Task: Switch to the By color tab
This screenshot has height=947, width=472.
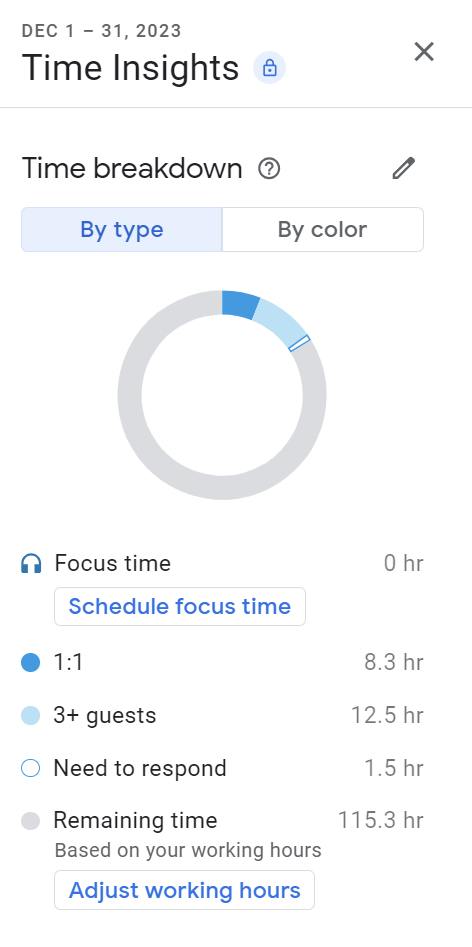Action: pos(322,230)
